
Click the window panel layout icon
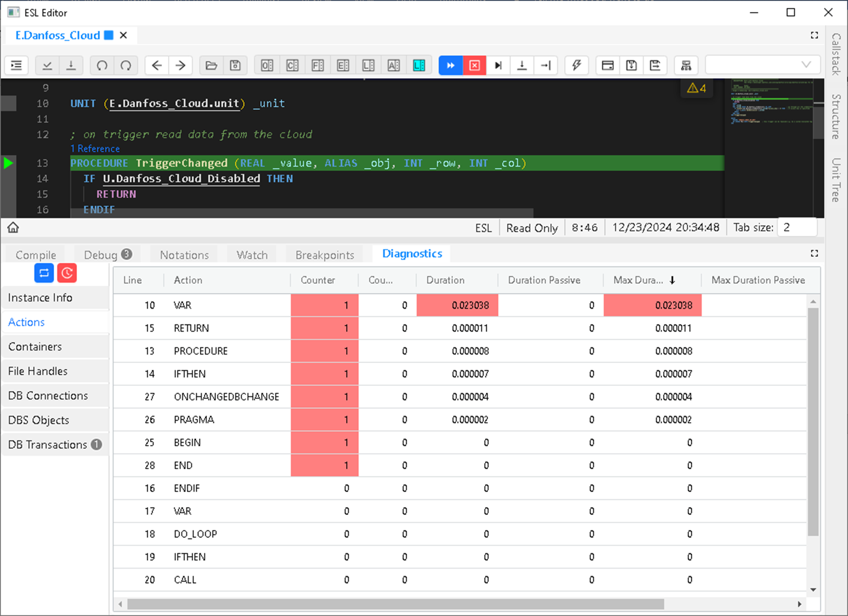coord(607,66)
